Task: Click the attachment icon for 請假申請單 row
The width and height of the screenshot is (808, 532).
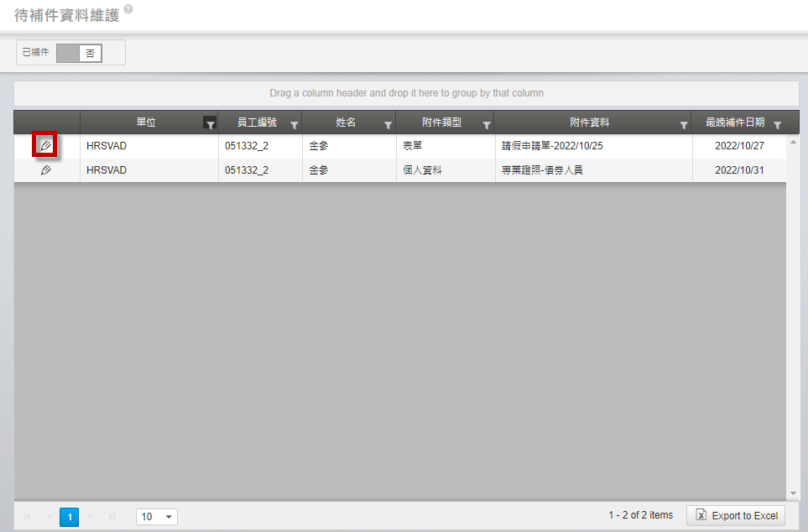Action: click(46, 145)
